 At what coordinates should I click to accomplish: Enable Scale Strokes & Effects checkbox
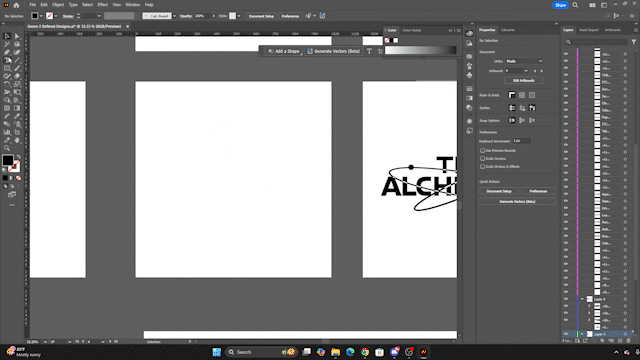coord(482,167)
